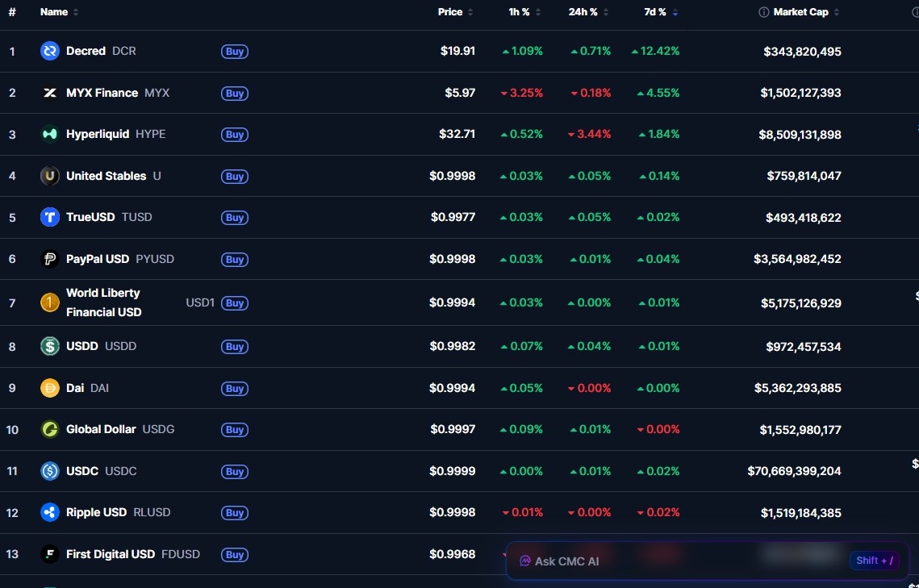Click the First Digital USD logo

(x=49, y=554)
